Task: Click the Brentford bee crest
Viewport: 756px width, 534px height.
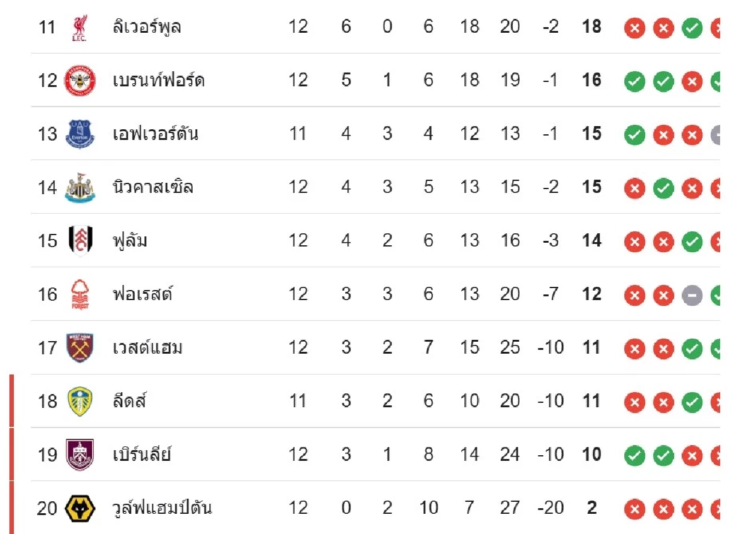Action: [80, 80]
